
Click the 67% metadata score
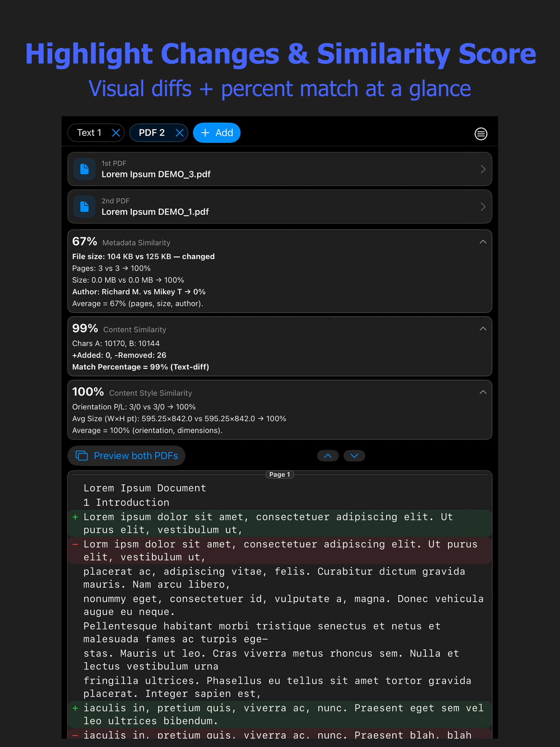pyautogui.click(x=84, y=242)
